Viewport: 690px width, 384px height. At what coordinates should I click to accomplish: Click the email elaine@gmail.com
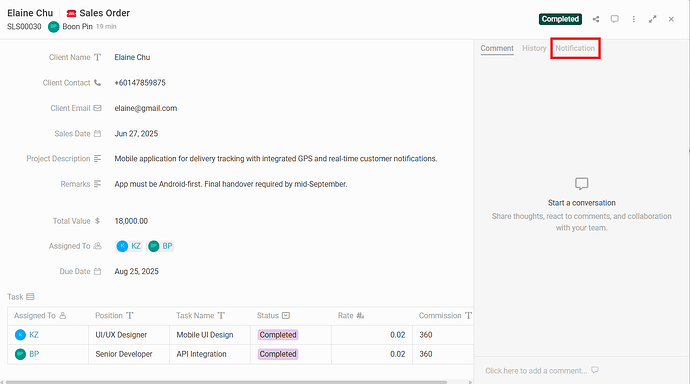146,108
